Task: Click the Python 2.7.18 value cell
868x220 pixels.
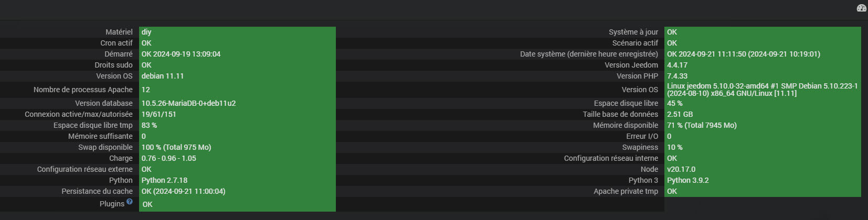Action: [164, 180]
